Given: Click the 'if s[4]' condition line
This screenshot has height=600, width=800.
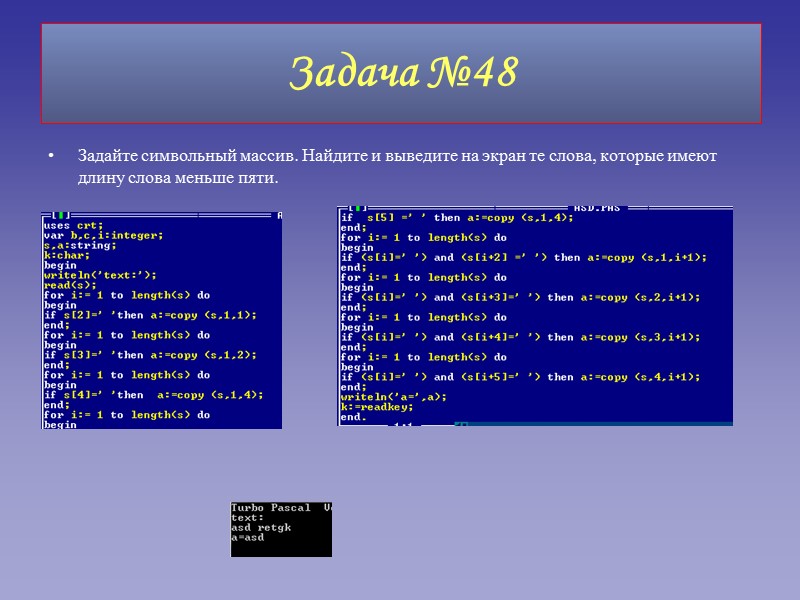Looking at the screenshot, I should 154,395.
